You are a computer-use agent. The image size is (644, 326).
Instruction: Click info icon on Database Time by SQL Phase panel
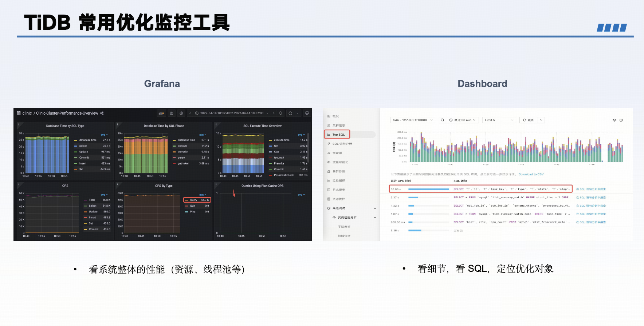pos(117,124)
